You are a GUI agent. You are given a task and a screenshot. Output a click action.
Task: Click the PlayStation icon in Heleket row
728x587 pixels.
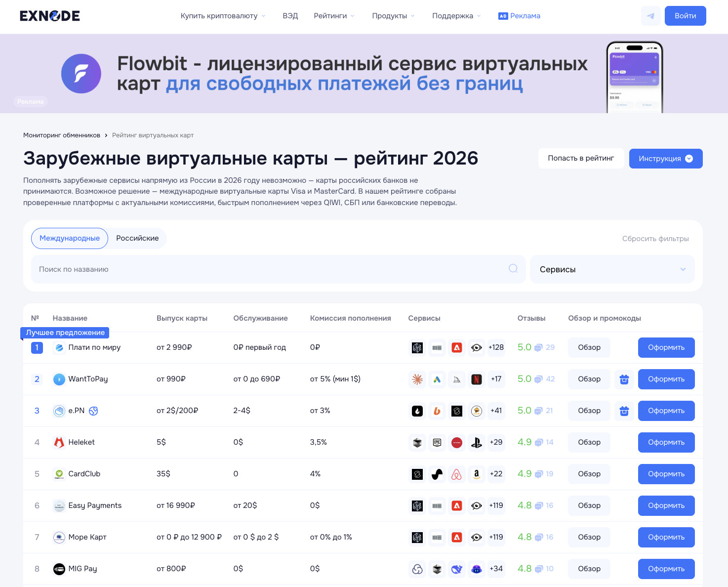477,442
